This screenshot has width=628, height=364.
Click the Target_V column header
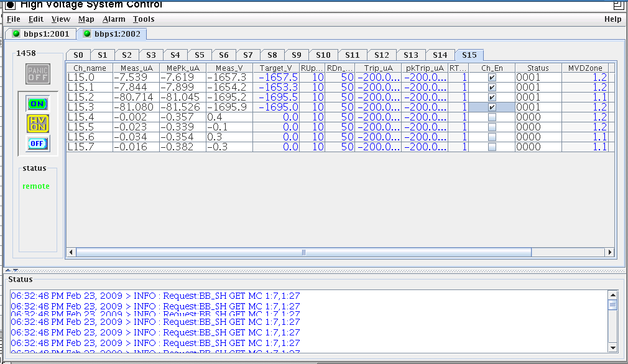(276, 68)
